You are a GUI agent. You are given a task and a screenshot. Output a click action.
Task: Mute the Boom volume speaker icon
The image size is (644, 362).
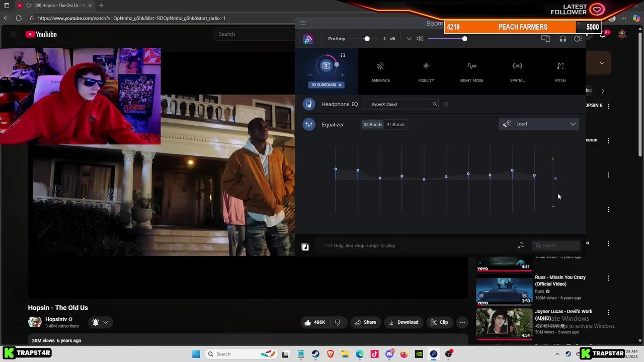(420, 39)
